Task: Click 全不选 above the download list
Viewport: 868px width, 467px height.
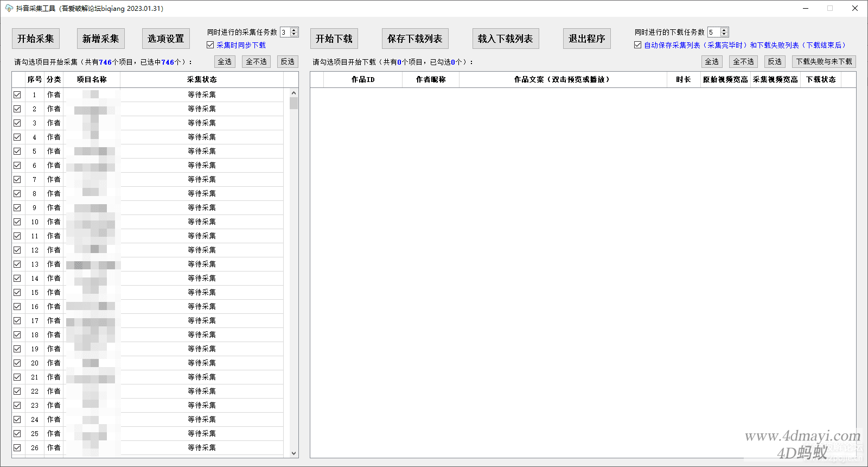Action: pos(744,61)
